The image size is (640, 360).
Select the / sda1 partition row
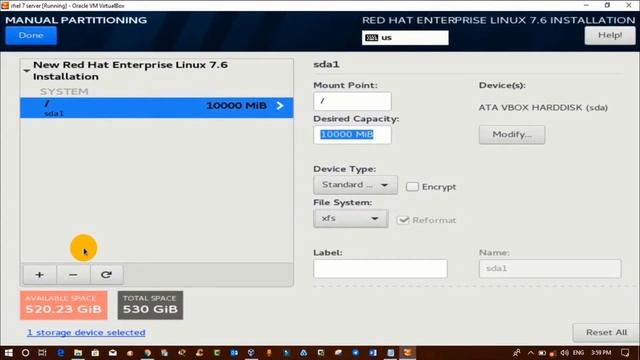tap(157, 108)
